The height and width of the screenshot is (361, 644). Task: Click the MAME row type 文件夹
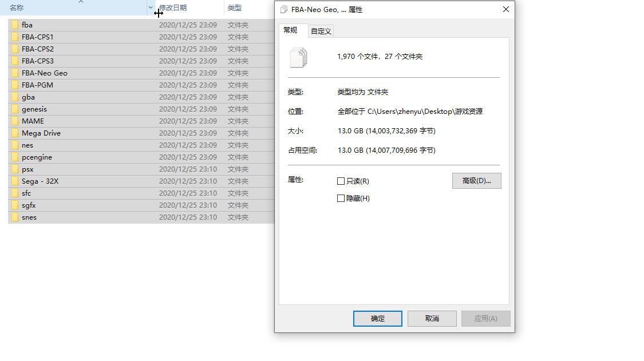pos(238,121)
